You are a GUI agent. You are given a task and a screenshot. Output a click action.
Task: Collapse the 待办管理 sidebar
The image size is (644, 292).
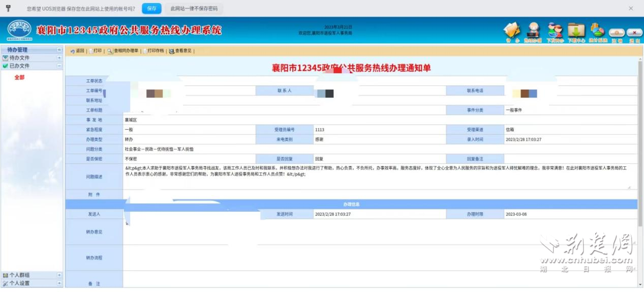(59, 50)
